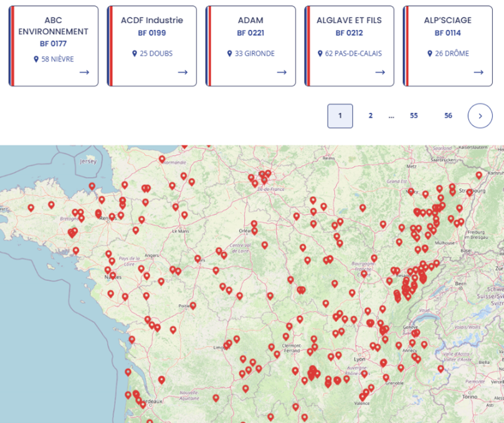The height and width of the screenshot is (423, 504).
Task: Select page 2 in the pagination
Action: pos(370,116)
